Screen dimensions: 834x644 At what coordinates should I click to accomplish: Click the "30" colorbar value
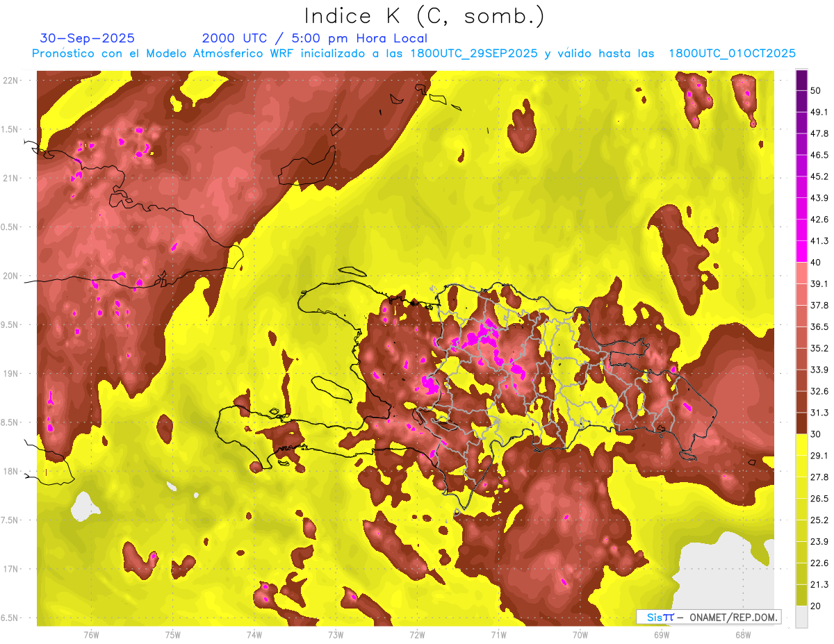[817, 434]
